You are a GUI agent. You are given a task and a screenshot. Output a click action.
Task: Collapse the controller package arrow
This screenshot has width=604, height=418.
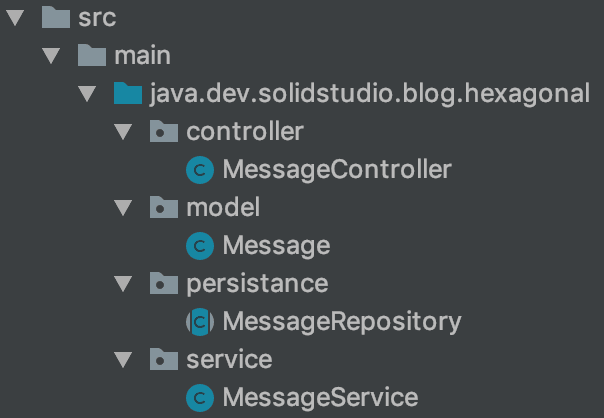point(123,132)
